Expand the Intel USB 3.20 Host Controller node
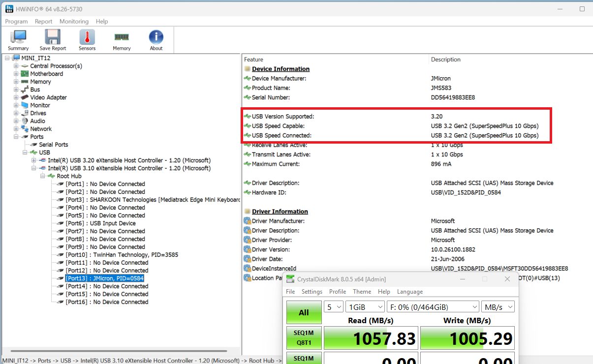This screenshot has width=593, height=364. pos(34,160)
